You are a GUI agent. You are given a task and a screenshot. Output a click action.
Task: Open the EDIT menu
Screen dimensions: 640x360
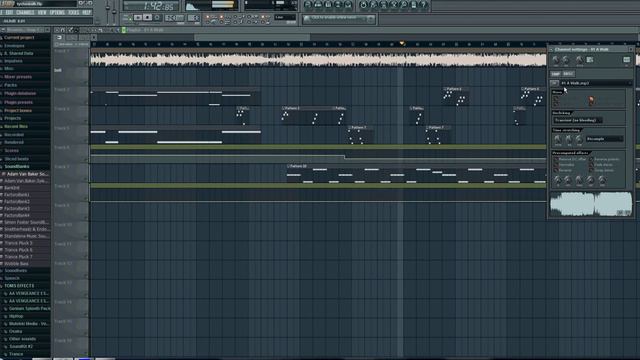point(9,13)
